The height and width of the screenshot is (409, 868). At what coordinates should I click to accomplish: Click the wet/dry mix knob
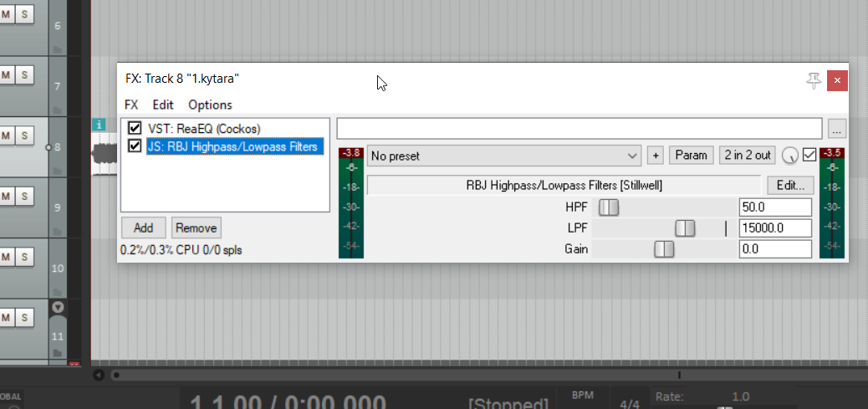pos(789,156)
